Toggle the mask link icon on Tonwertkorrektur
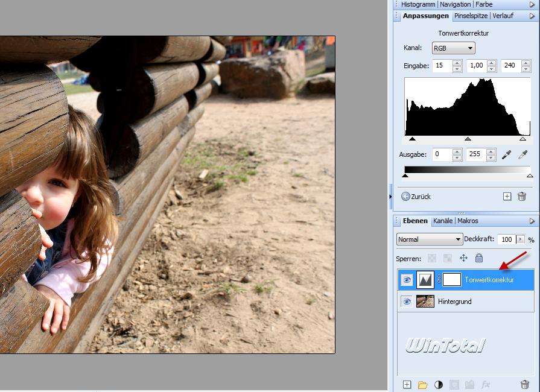This screenshot has width=540, height=392. point(439,280)
